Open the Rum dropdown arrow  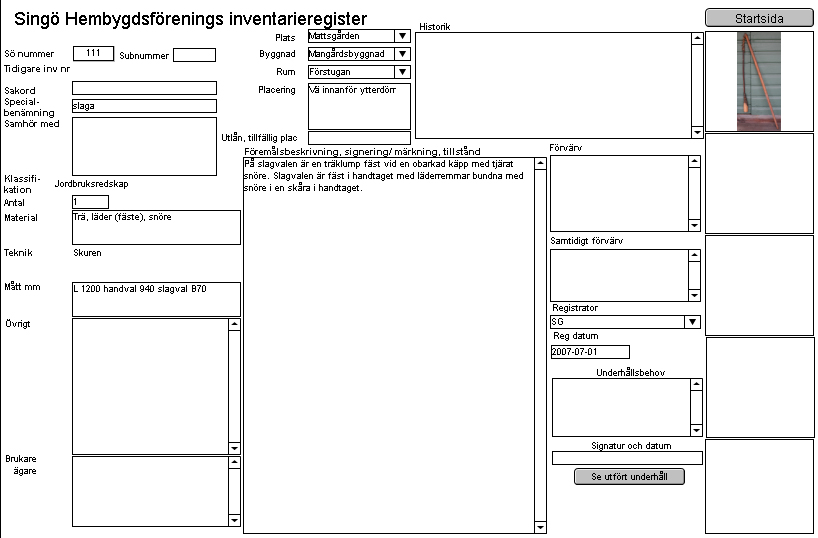tap(402, 72)
